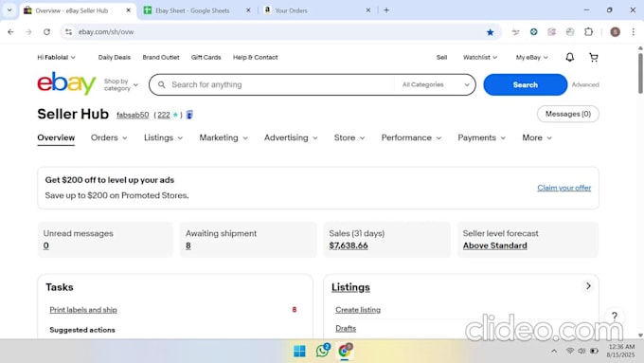Open Advanced search link
Screen dimensions: 644x363
click(585, 84)
